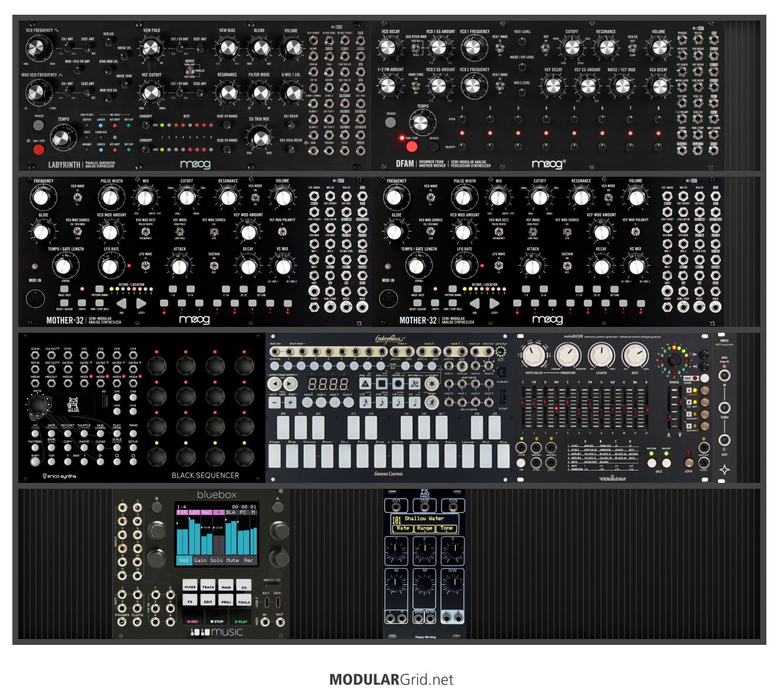Image resolution: width=784 pixels, height=692 pixels.
Task: Click the left arrow pattern button on Ground Control
Action: [x=274, y=384]
